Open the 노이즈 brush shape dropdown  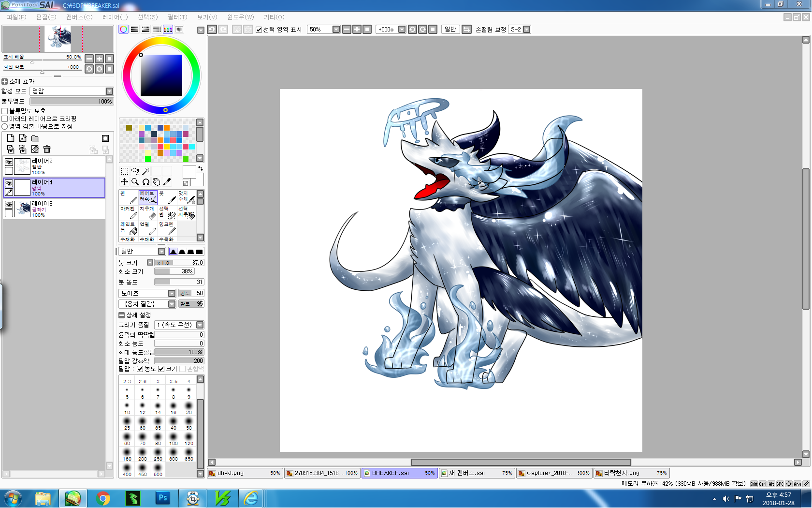pyautogui.click(x=147, y=294)
